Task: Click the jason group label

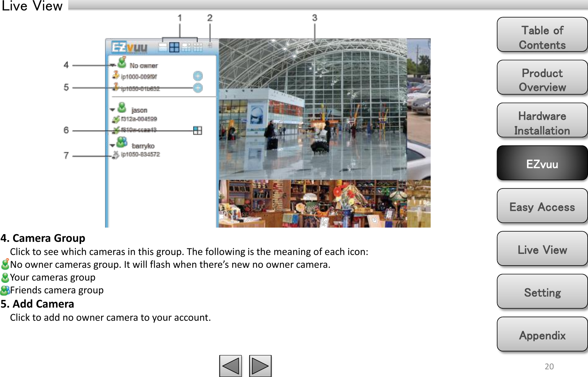Action: click(x=139, y=110)
